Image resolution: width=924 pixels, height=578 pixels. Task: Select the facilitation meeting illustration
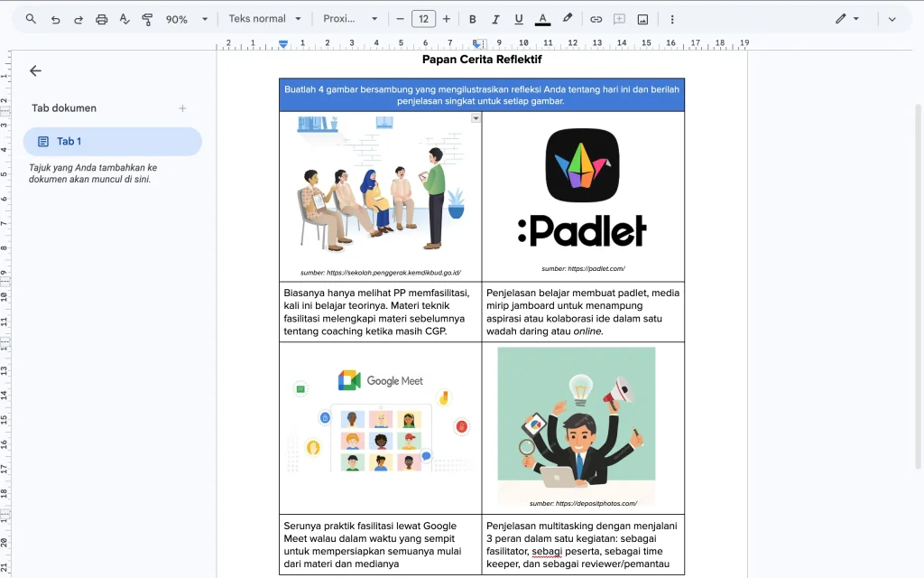(380, 184)
